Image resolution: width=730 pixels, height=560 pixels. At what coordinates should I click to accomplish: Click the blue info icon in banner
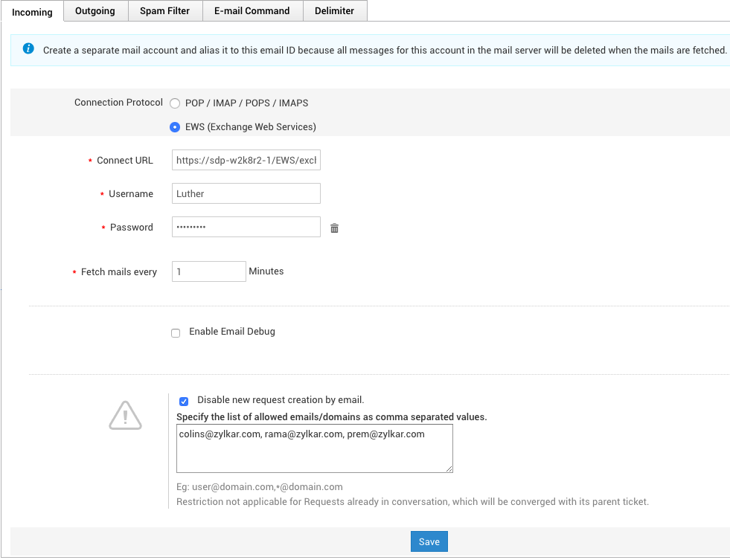28,49
